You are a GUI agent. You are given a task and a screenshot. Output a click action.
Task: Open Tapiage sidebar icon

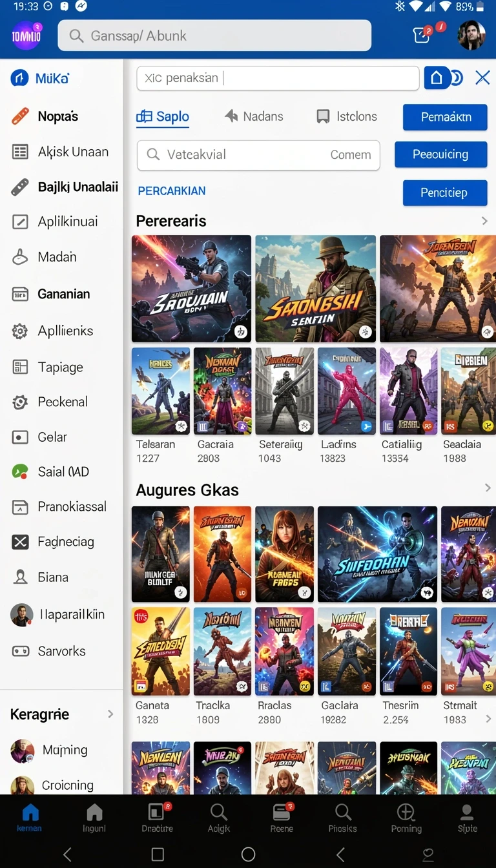pos(20,367)
